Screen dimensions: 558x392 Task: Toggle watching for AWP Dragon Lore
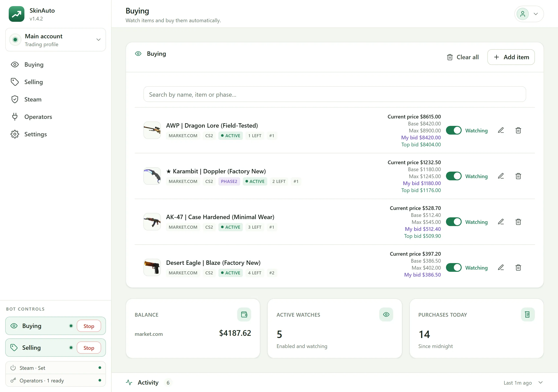(454, 130)
